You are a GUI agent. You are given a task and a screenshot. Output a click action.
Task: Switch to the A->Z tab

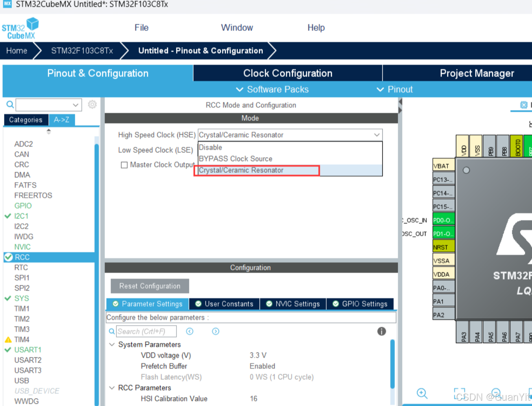[x=62, y=120]
